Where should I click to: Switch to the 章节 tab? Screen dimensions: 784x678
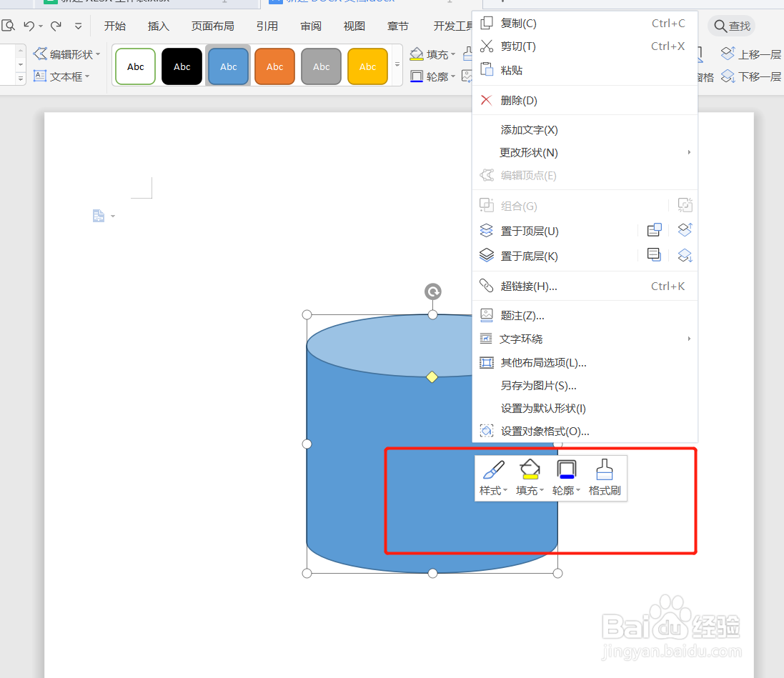(x=397, y=26)
